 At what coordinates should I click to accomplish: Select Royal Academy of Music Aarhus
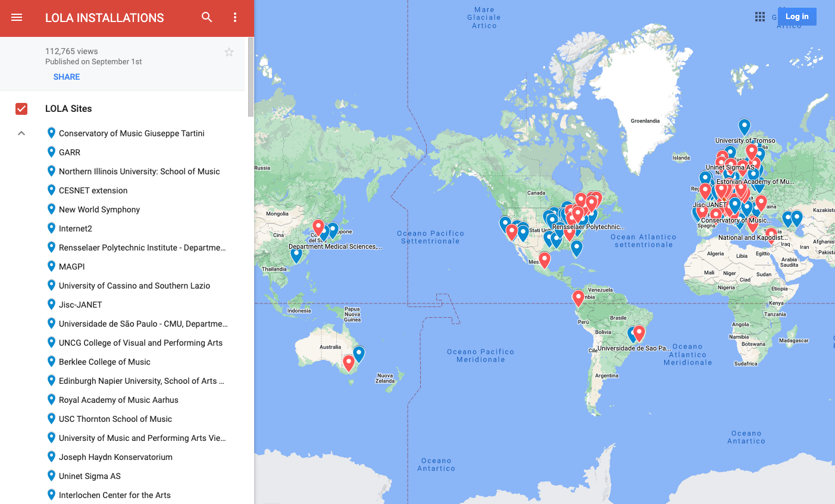tap(118, 400)
